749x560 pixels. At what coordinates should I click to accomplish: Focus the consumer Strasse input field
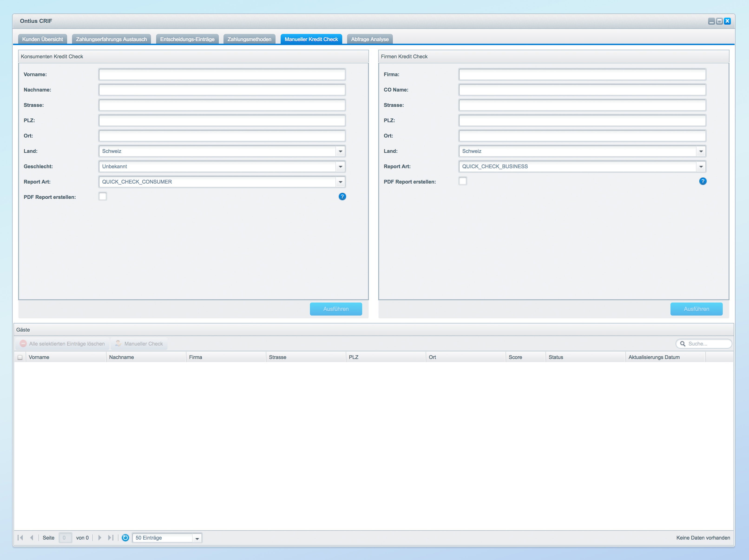(x=222, y=105)
